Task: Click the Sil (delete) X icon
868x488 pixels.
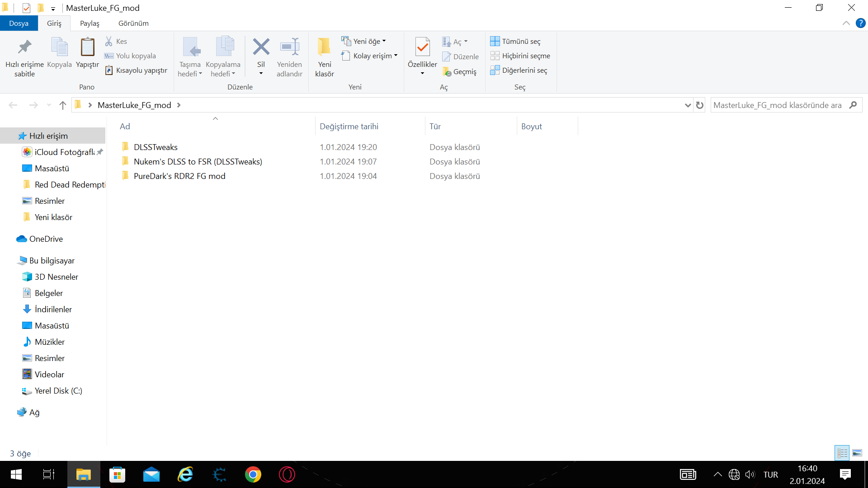Action: point(261,47)
